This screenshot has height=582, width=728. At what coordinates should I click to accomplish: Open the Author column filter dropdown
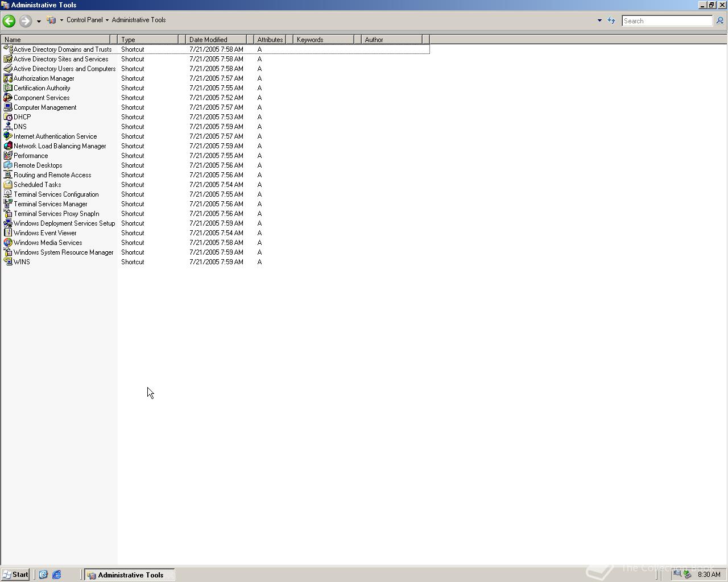pos(426,39)
